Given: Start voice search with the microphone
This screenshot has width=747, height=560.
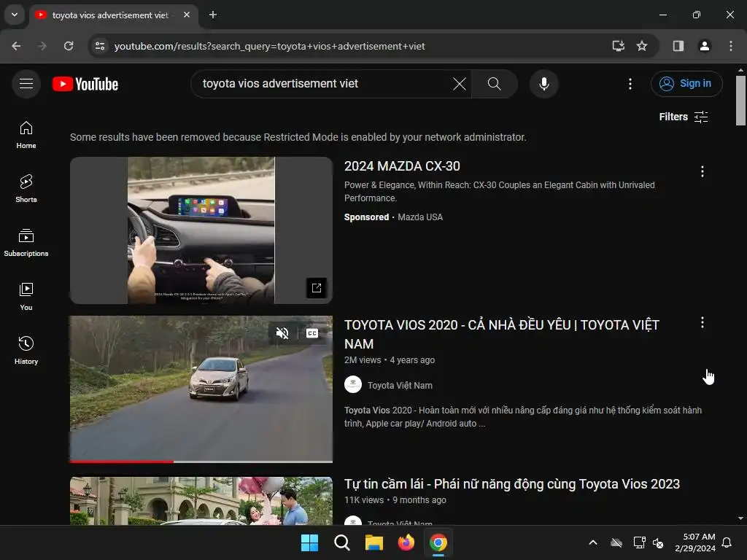Looking at the screenshot, I should pos(543,84).
